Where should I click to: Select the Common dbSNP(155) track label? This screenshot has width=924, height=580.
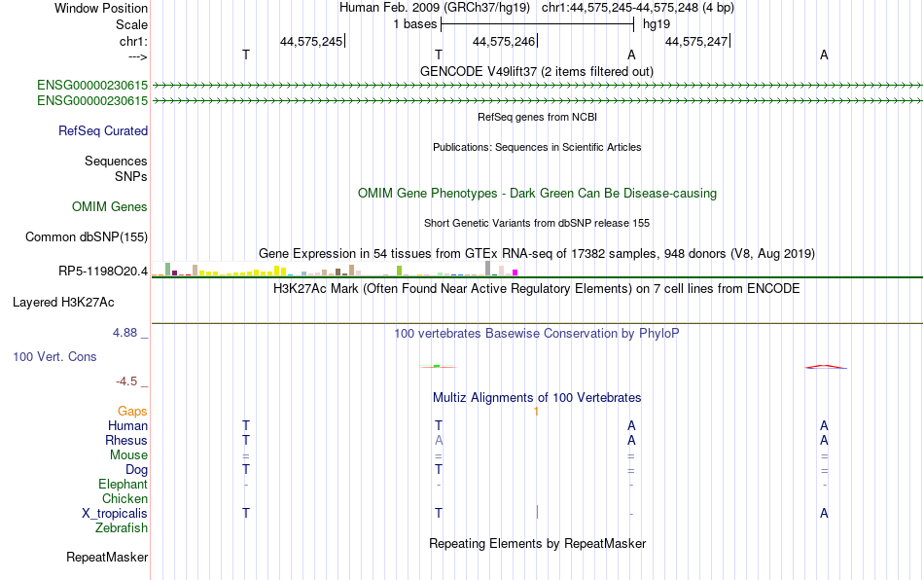pyautogui.click(x=87, y=236)
